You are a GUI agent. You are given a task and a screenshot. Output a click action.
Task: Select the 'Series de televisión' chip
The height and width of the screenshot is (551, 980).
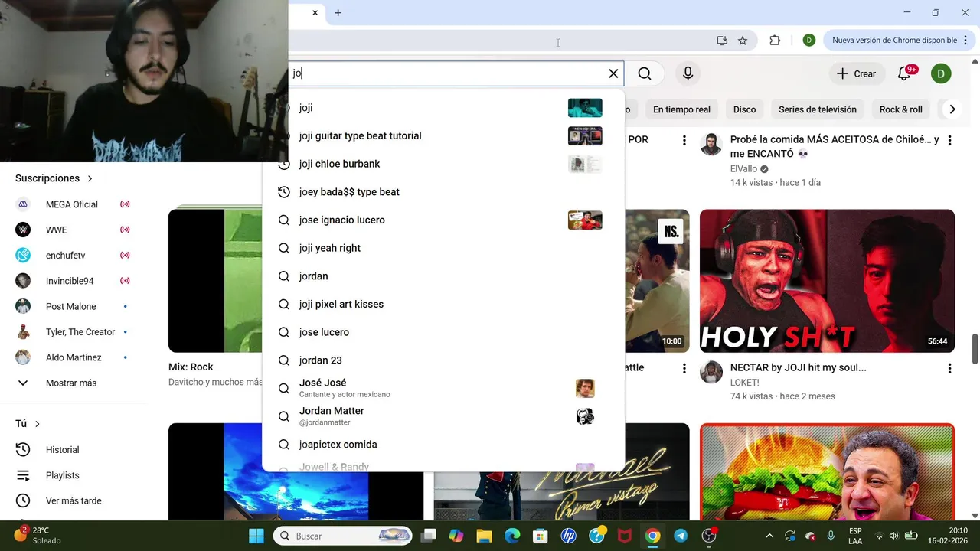818,109
